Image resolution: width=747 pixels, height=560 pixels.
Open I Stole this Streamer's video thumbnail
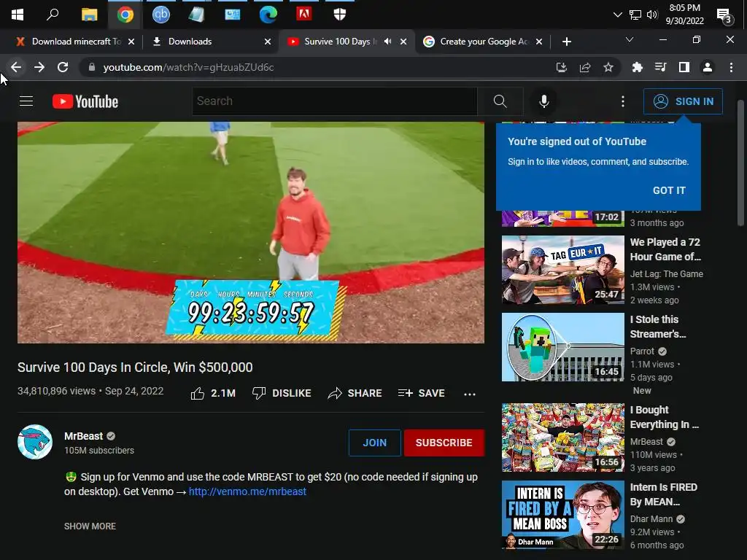pos(562,347)
